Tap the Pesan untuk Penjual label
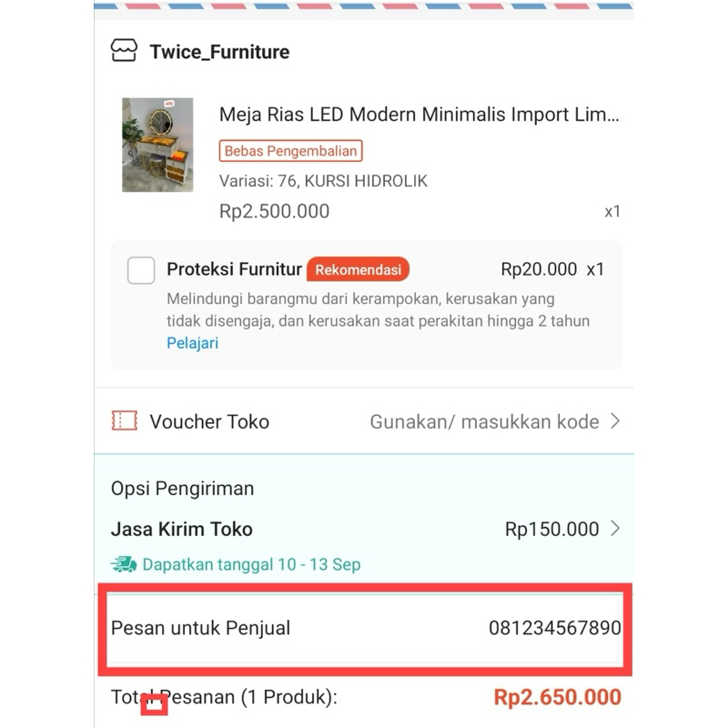 tap(200, 628)
